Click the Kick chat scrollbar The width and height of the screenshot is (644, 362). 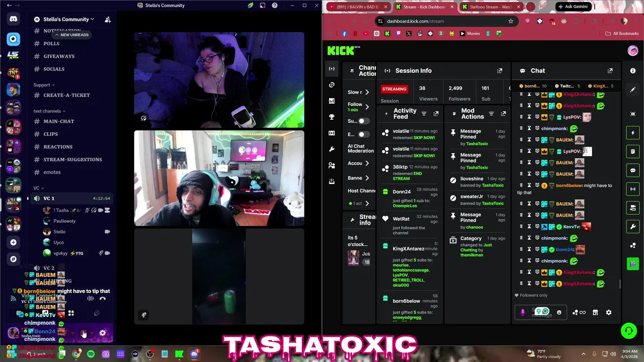pyautogui.click(x=620, y=285)
